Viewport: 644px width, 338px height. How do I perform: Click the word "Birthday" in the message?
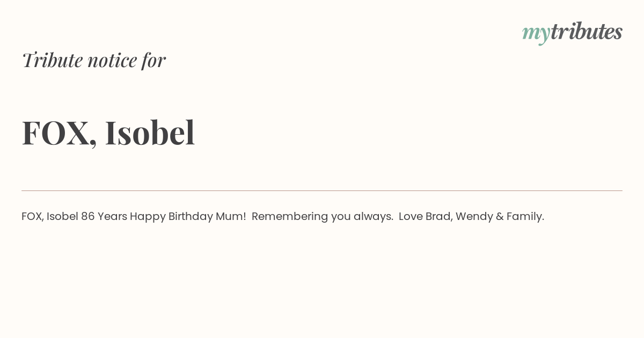point(191,217)
